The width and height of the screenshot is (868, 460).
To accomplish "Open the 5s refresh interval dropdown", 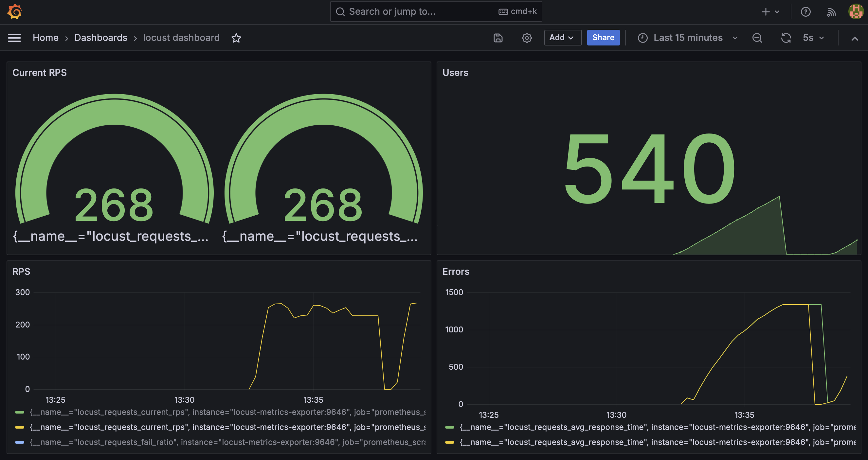I will click(x=813, y=38).
